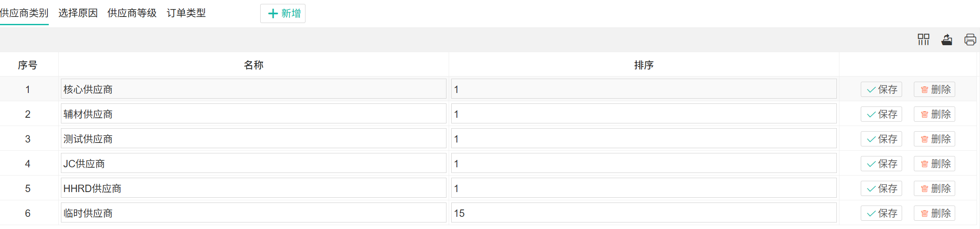Click the JC供应商 name input
The width and height of the screenshot is (980, 229).
point(253,163)
